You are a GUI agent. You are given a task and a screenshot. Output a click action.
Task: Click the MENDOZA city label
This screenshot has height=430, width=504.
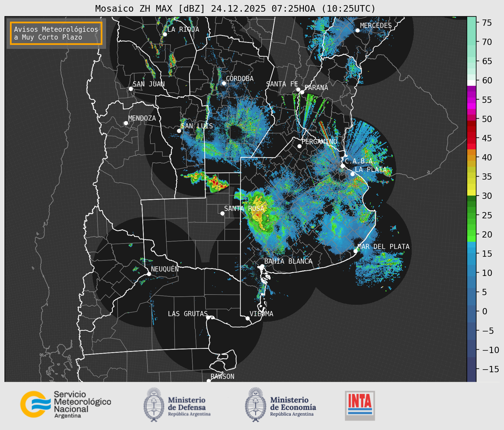(142, 118)
